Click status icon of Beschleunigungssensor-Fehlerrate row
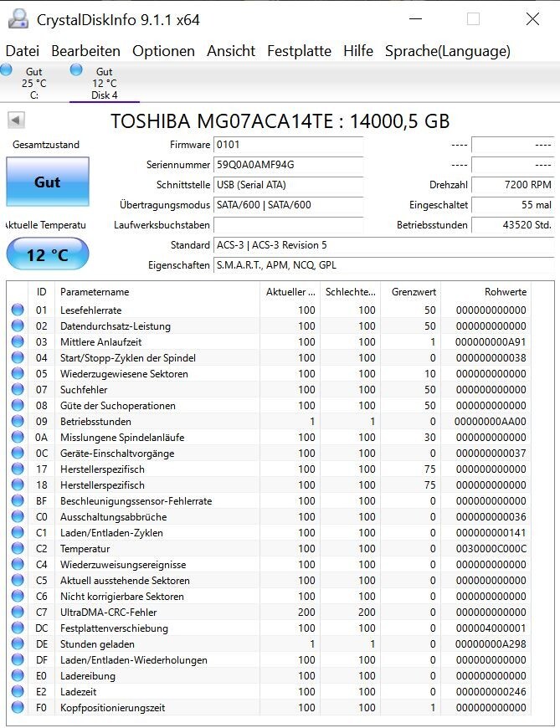The height and width of the screenshot is (728, 560). 18,500
